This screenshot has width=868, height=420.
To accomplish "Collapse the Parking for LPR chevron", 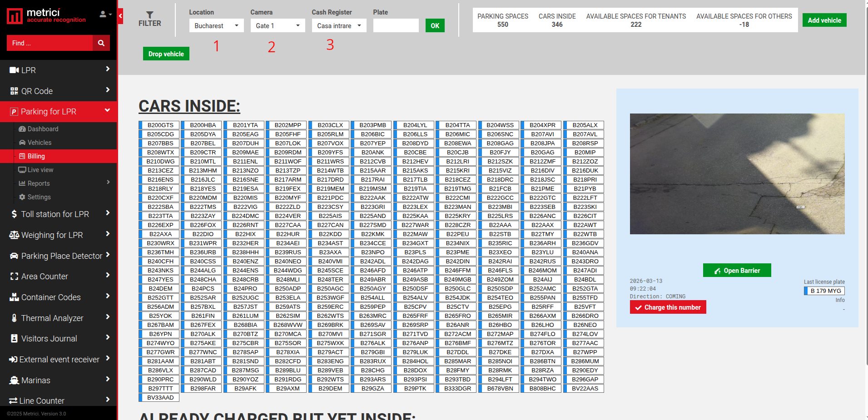I will (108, 110).
